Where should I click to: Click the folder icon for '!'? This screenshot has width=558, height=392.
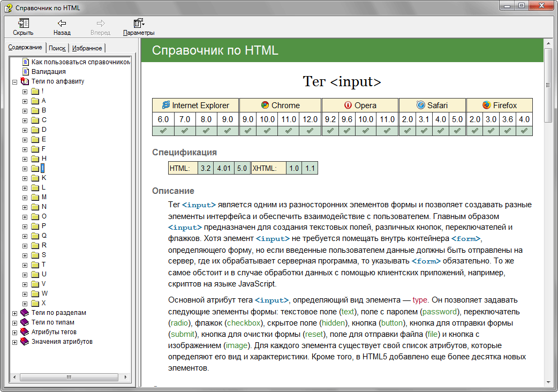(35, 91)
